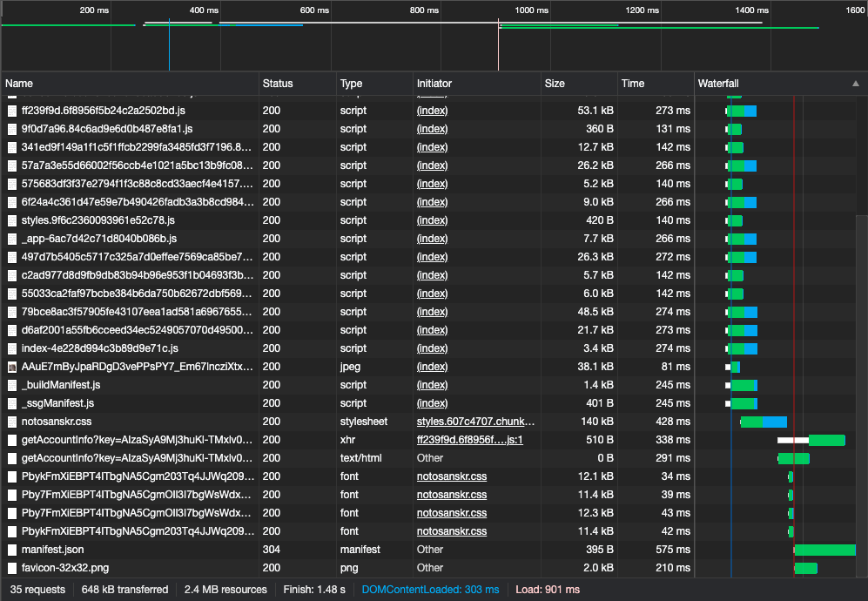
Task: Click the file icon beside notosanskr.css request
Action: [x=12, y=422]
